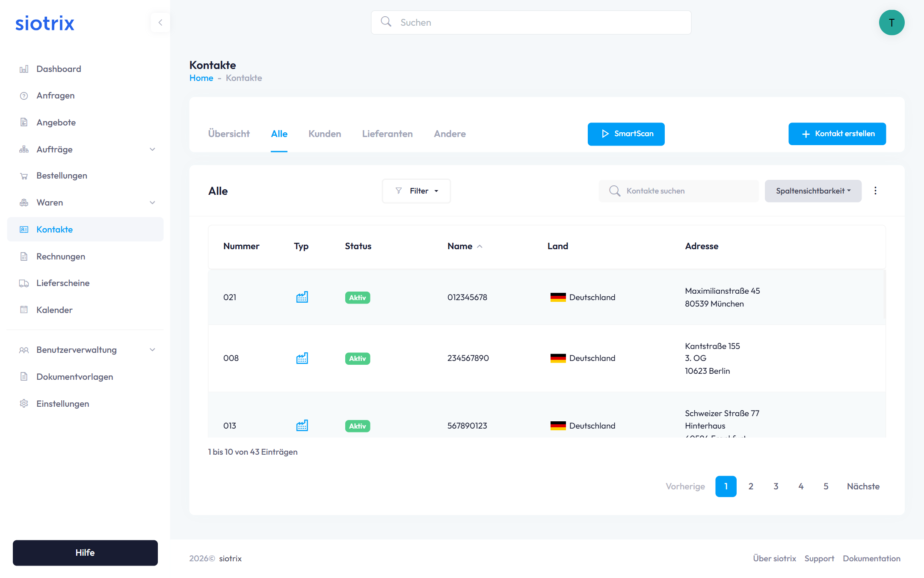Go to page 3 of the contacts list

click(x=776, y=486)
